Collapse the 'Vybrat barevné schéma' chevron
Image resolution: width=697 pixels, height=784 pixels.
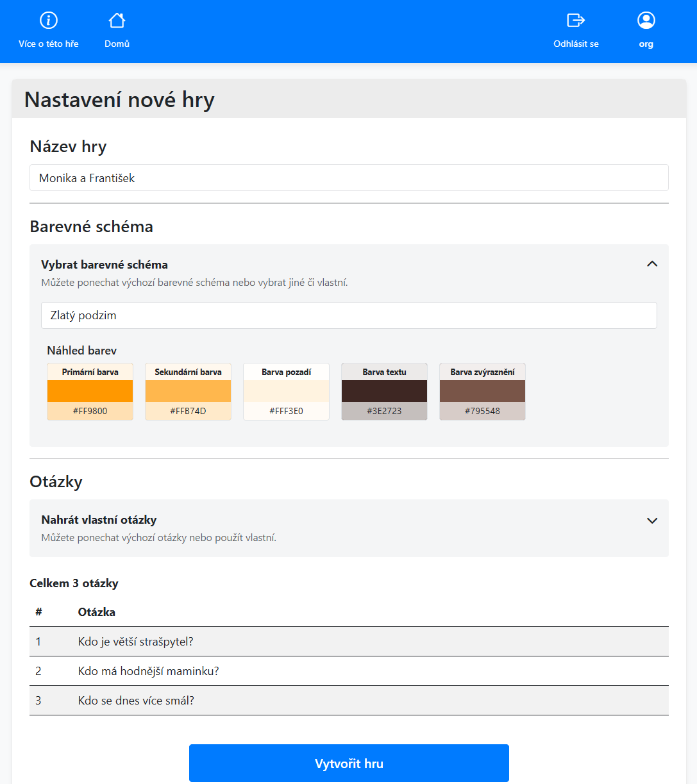652,264
